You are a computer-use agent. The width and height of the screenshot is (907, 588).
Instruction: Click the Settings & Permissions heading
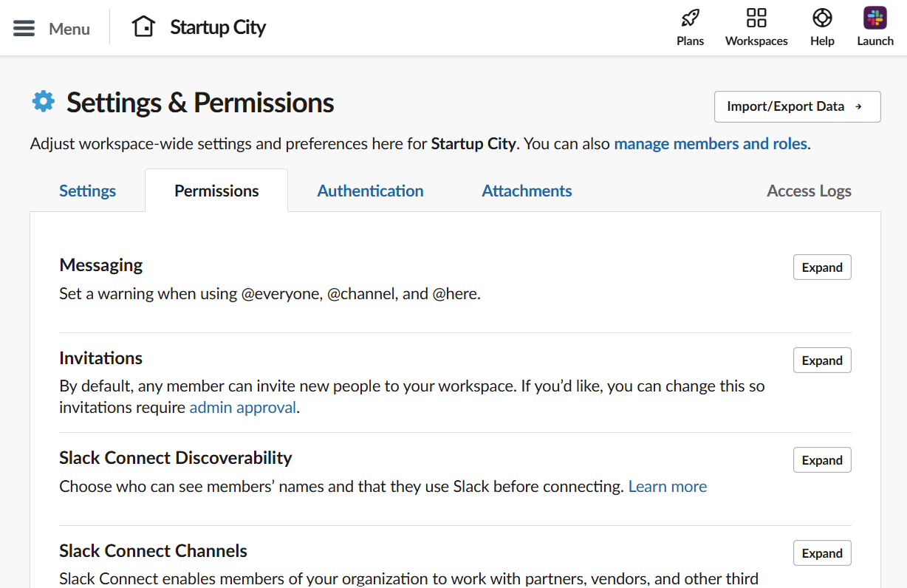[200, 103]
